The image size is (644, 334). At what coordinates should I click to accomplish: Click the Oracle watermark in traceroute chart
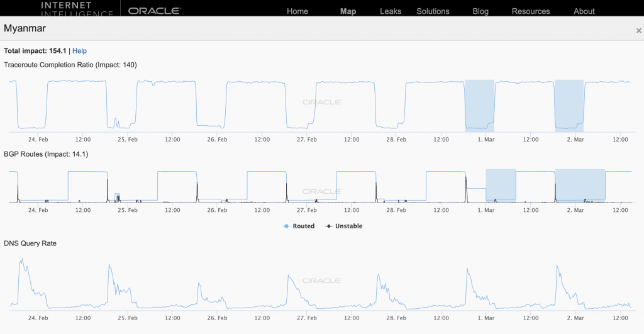[x=322, y=103]
